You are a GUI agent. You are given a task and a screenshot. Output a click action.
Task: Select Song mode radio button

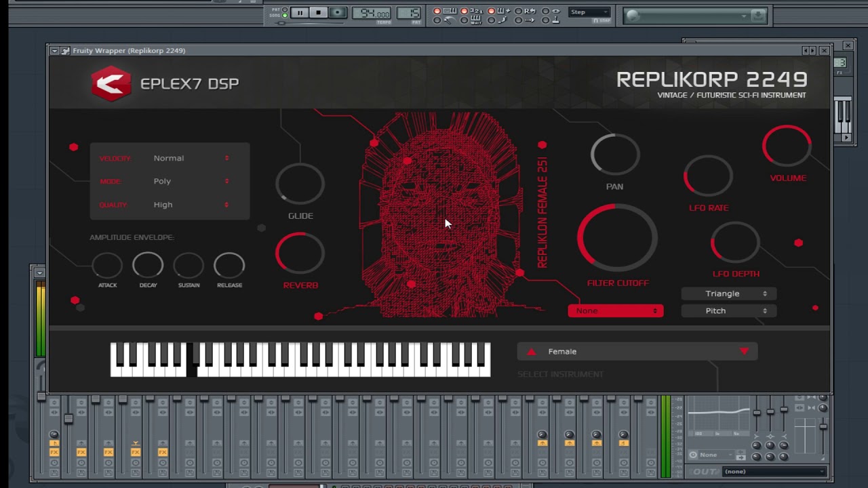pyautogui.click(x=285, y=15)
